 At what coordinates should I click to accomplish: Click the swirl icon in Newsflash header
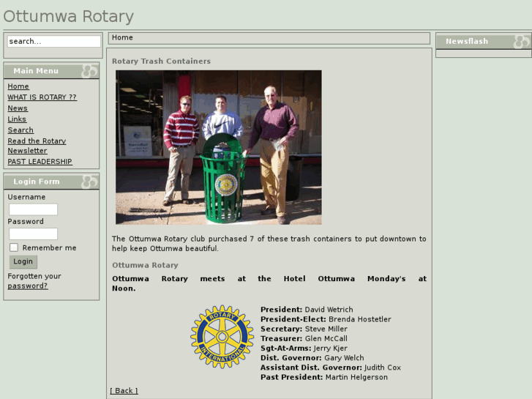(522, 42)
